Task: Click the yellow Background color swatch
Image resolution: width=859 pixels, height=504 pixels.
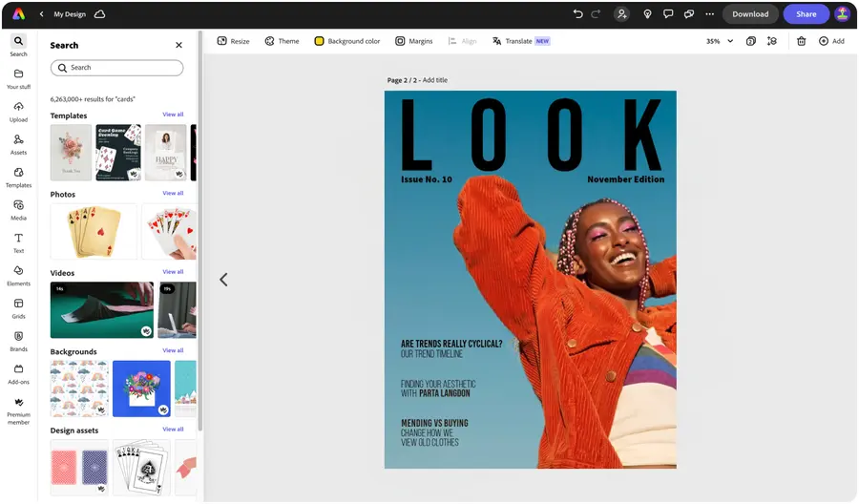Action: [x=320, y=41]
